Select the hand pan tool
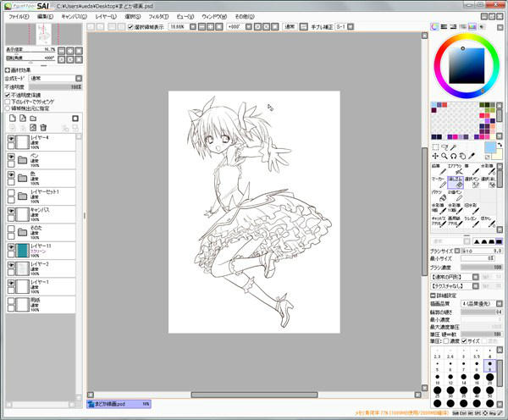 coord(462,156)
